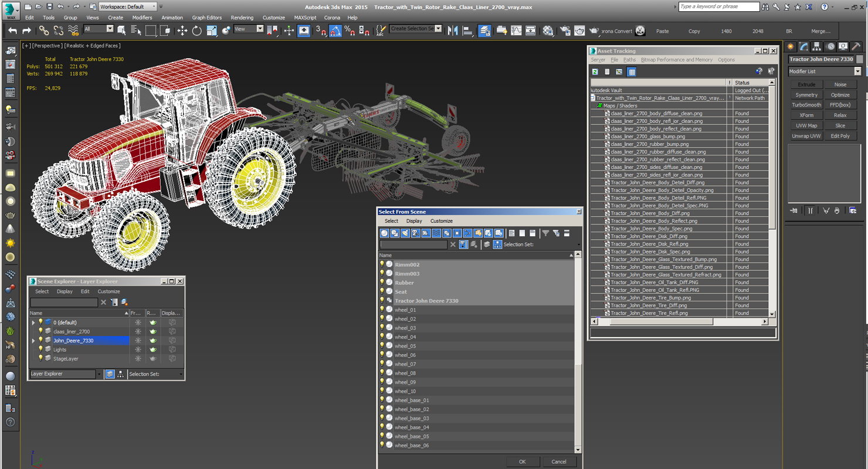Expand the John_Deere_7330 layer tree
The image size is (868, 469).
click(33, 341)
